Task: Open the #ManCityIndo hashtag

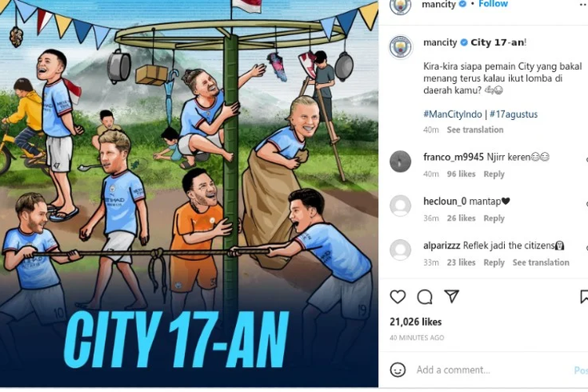Action: click(x=452, y=114)
